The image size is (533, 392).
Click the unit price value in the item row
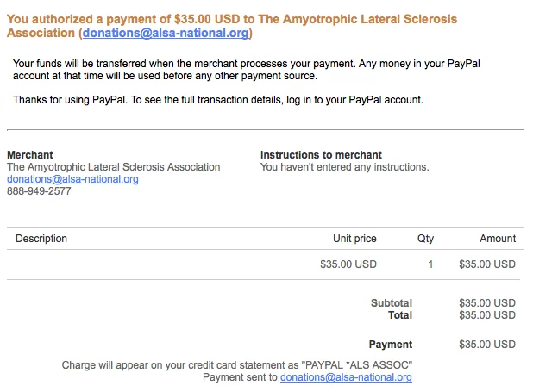[x=348, y=264]
